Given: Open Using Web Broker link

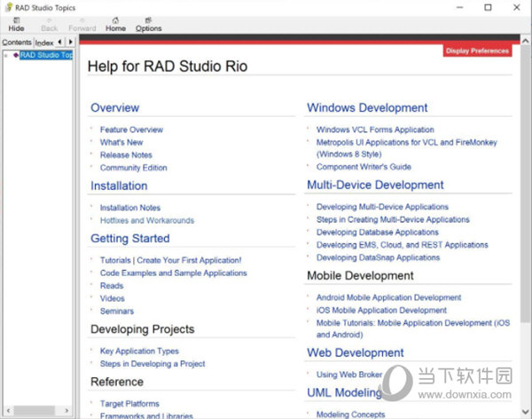Looking at the screenshot, I should click(x=349, y=375).
